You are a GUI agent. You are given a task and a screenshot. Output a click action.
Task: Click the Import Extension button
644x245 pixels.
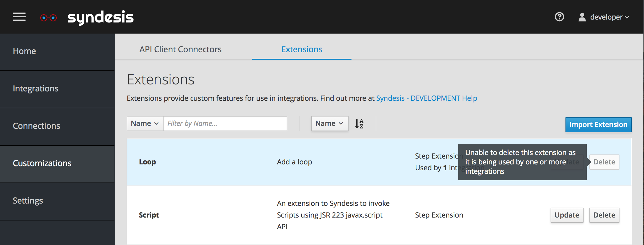598,125
